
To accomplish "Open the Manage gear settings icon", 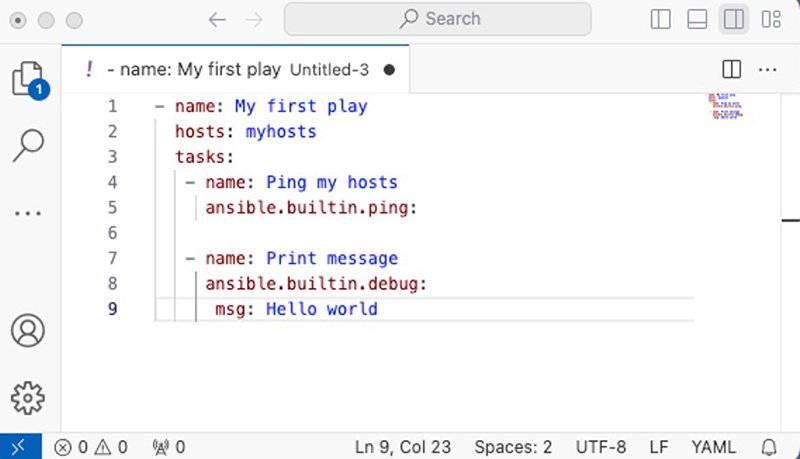I will (x=28, y=397).
